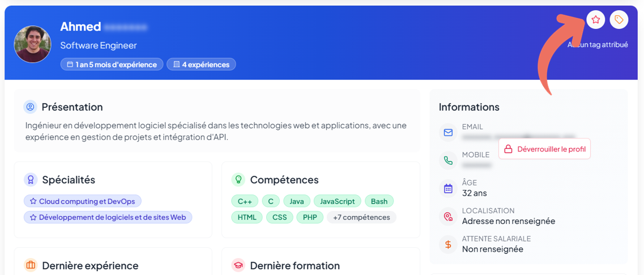Click the 4 expériences badge
This screenshot has height=275, width=644.
tap(201, 65)
